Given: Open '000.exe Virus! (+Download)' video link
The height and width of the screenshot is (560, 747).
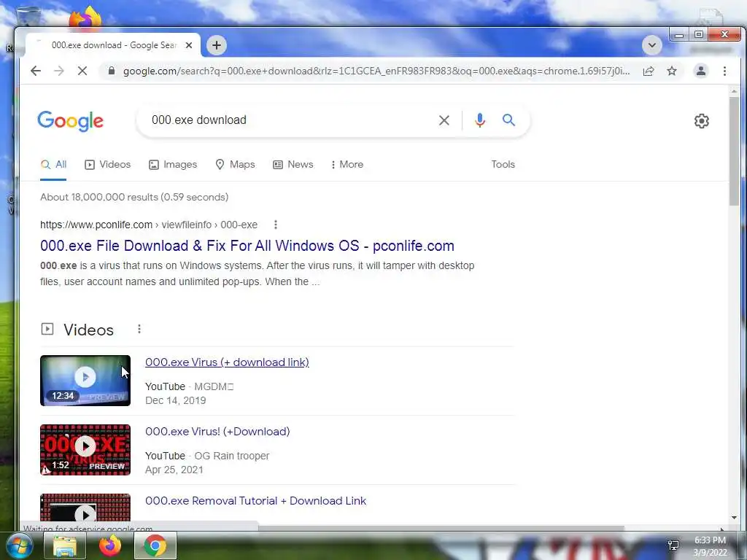Looking at the screenshot, I should tap(217, 432).
